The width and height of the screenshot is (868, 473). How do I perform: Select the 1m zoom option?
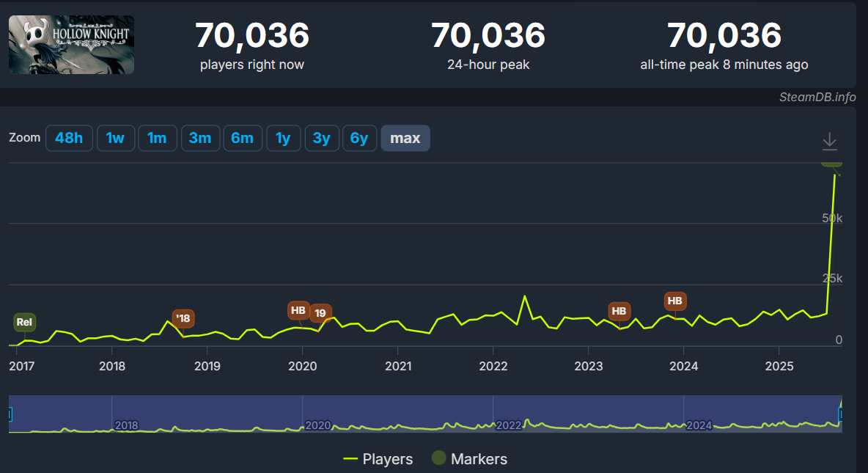point(157,138)
